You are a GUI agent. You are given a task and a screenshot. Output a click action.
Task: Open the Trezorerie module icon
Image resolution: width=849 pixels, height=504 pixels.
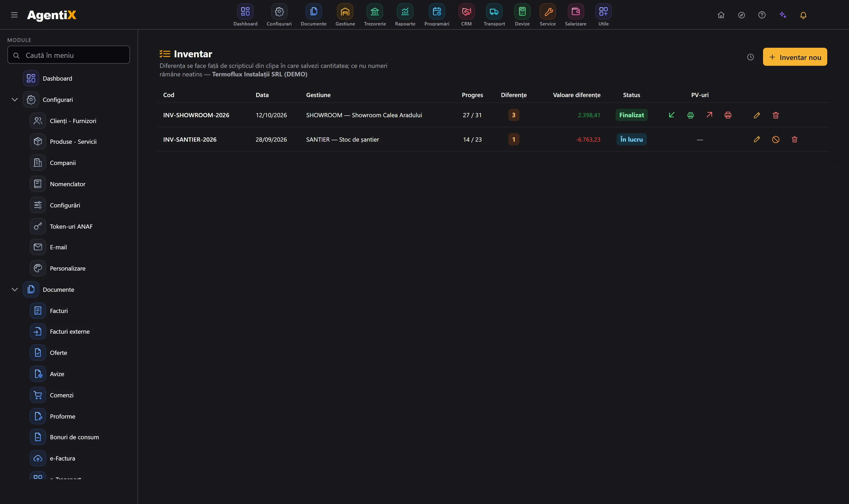375,12
